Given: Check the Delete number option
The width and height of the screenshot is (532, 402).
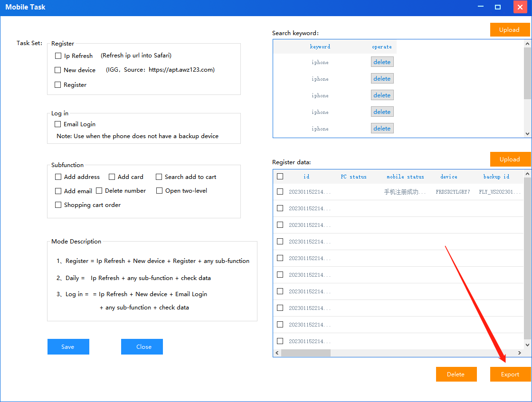Looking at the screenshot, I should tap(99, 190).
